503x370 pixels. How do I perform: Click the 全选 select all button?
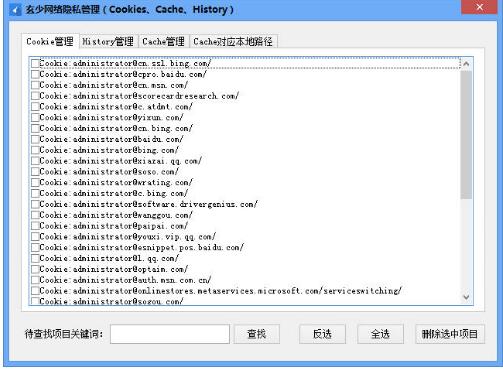380,334
